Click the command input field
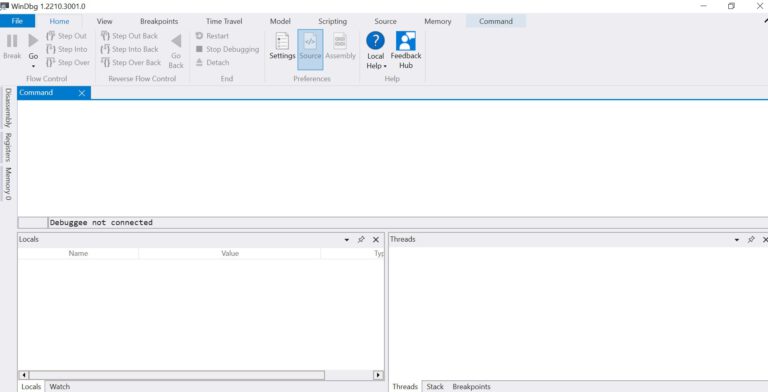768x392 pixels. pyautogui.click(x=408, y=222)
